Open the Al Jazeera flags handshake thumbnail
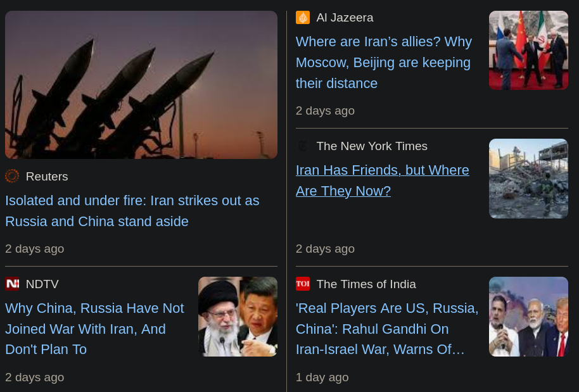 tap(528, 50)
